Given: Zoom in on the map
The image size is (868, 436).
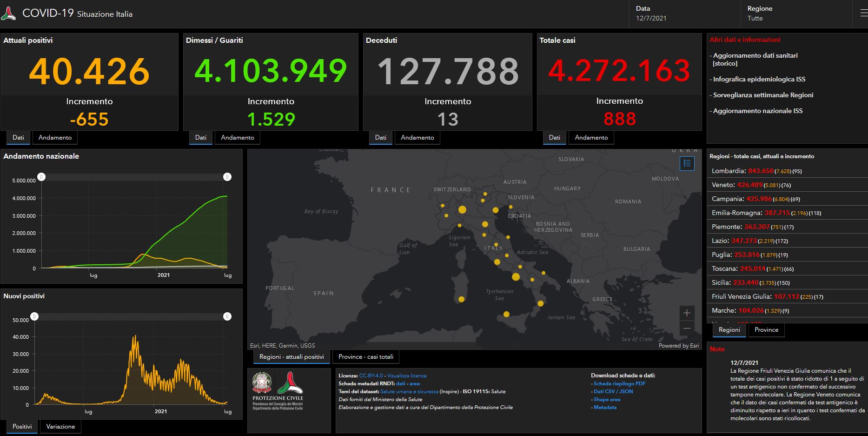Looking at the screenshot, I should tap(687, 313).
